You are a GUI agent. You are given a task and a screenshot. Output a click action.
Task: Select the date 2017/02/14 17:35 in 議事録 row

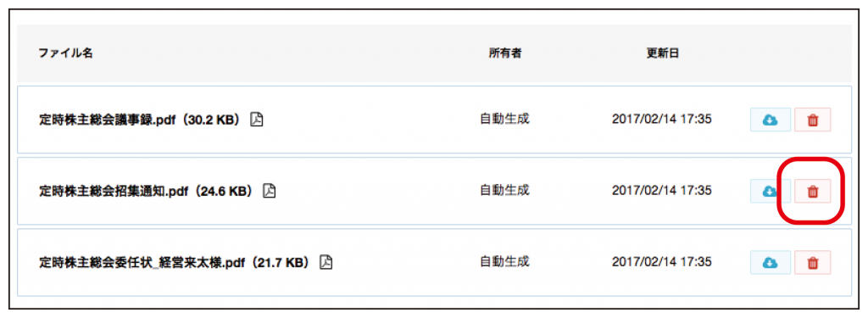click(x=661, y=119)
